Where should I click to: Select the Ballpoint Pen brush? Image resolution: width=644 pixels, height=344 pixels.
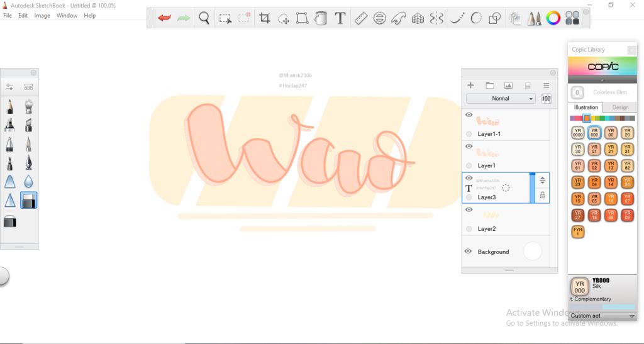(10, 144)
